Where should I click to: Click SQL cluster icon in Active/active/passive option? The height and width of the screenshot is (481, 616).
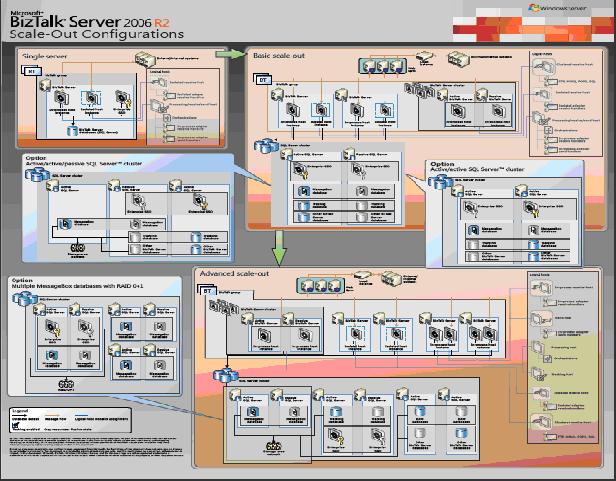click(37, 174)
